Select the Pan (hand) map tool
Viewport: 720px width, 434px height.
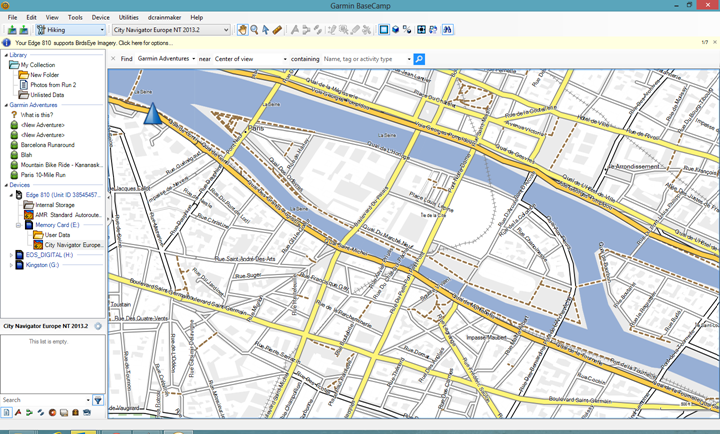(x=242, y=30)
